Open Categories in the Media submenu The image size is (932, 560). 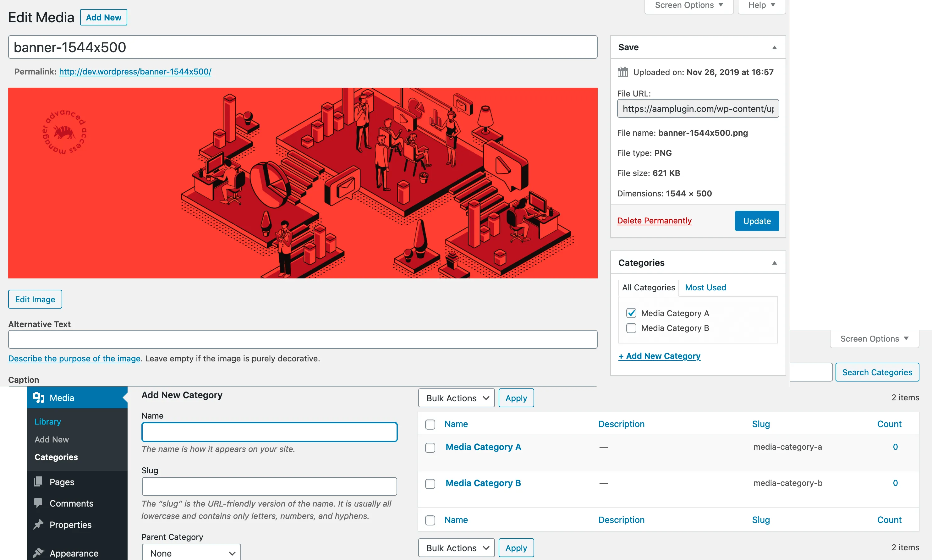[56, 457]
